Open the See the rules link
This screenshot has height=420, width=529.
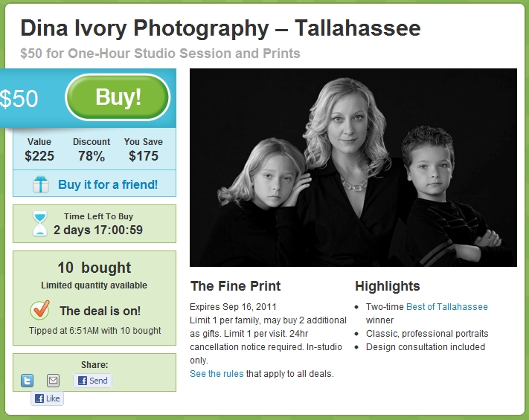(217, 374)
